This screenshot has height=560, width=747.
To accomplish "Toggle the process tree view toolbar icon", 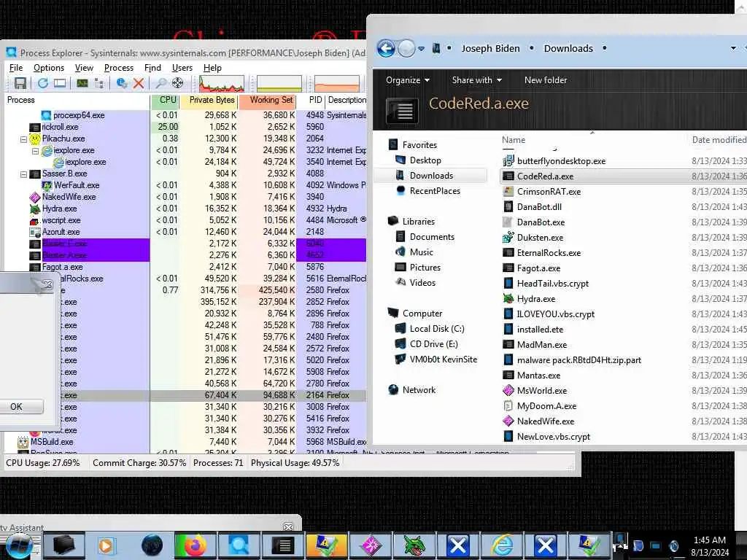I will coord(99,83).
